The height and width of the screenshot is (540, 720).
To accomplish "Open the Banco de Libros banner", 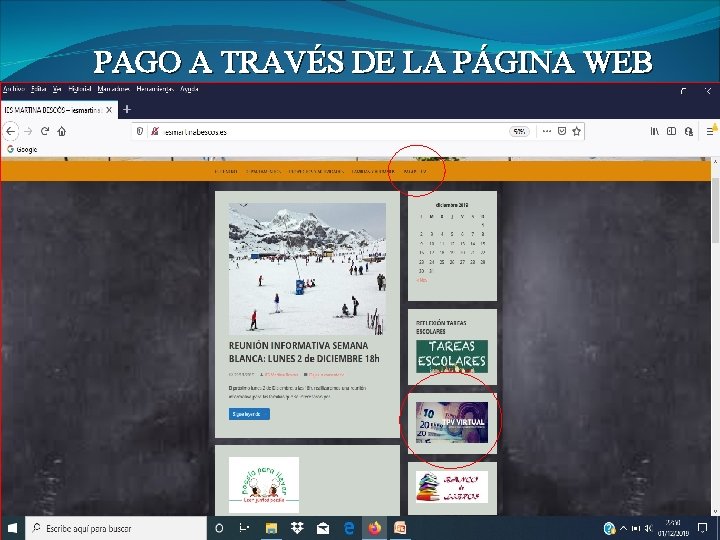I will pyautogui.click(x=452, y=487).
